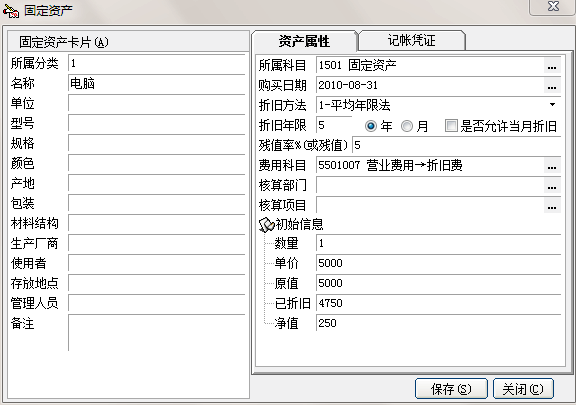
Task: Open the 费用科目 browse ellipsis button
Action: pyautogui.click(x=552, y=166)
